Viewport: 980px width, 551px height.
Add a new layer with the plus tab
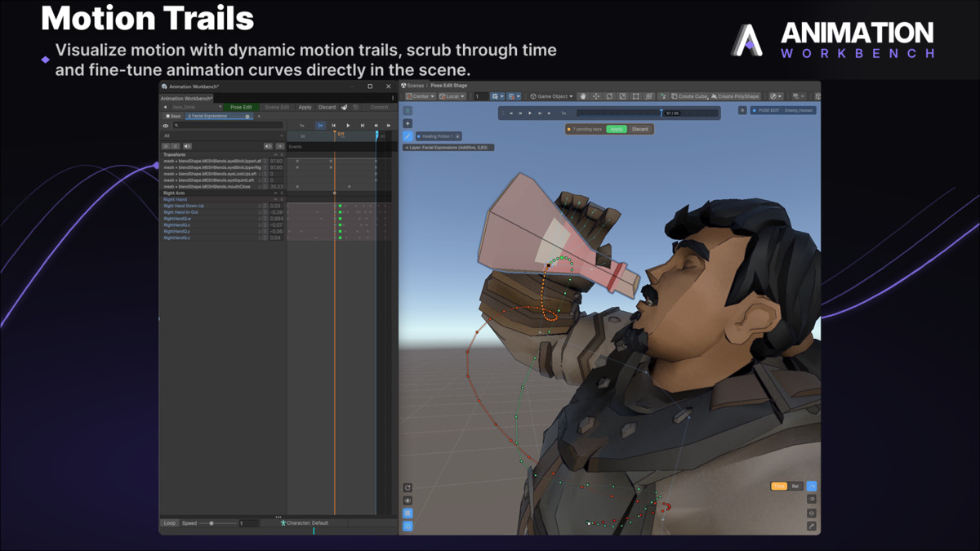coord(259,116)
